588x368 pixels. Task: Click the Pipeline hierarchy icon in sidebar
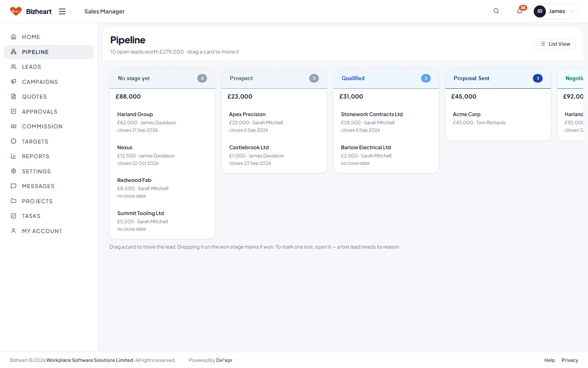tap(13, 52)
